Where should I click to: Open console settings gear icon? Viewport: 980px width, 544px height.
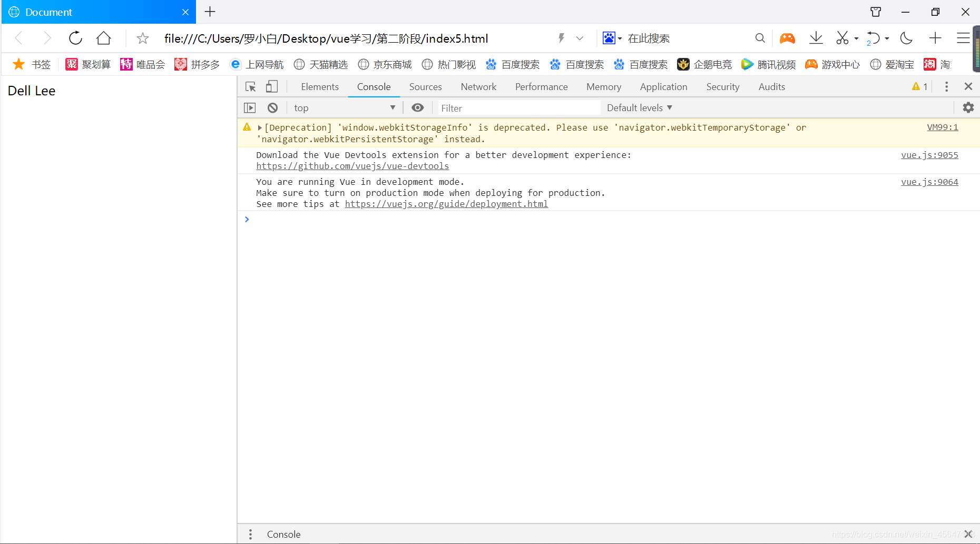968,107
